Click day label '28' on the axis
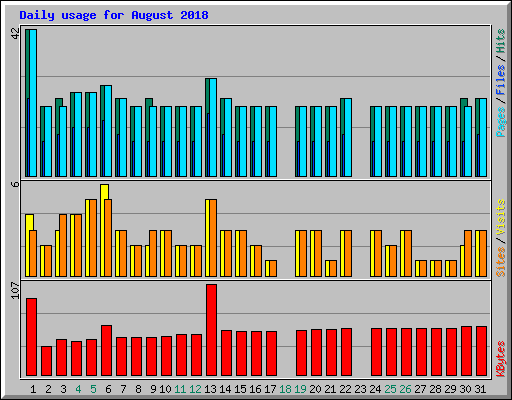Viewport: 512px width, 400px height. coord(435,389)
